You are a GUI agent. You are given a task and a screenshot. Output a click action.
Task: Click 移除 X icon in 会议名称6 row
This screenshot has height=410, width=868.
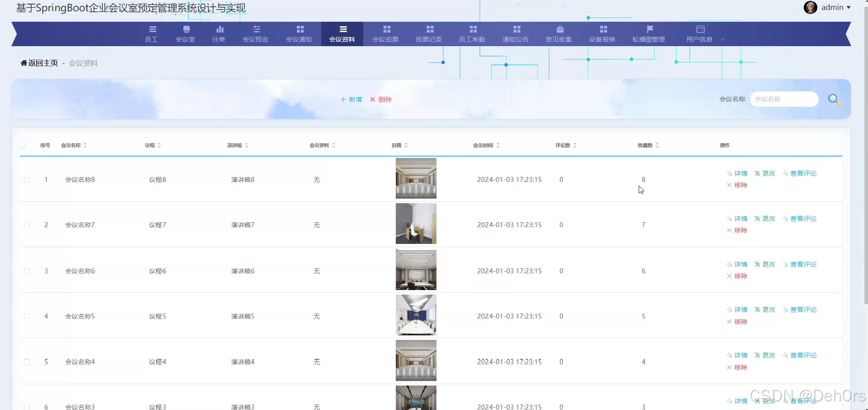(x=729, y=276)
